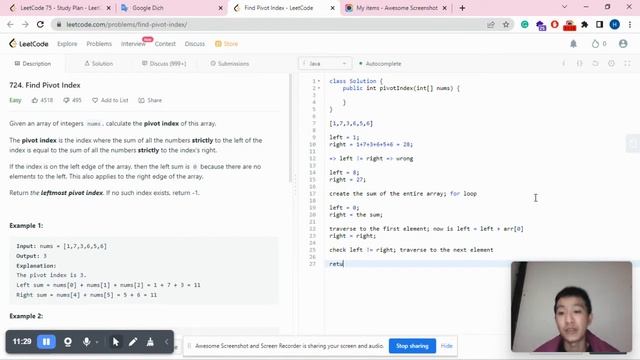Open Grammarly extension icon
The width and height of the screenshot is (640, 360).
(525, 25)
